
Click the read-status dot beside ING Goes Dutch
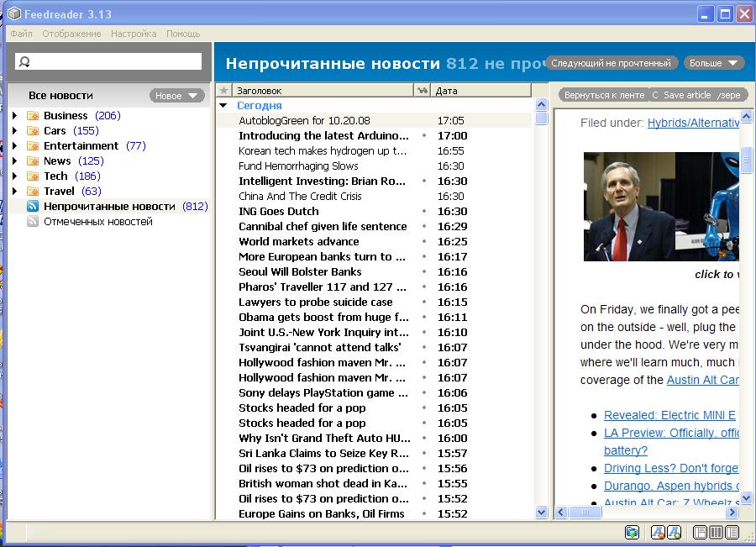[424, 212]
